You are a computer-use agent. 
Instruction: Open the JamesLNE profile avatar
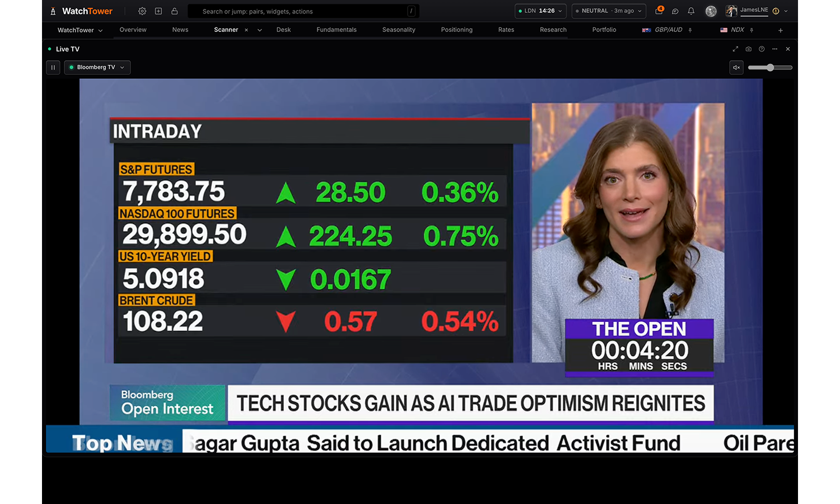pyautogui.click(x=731, y=11)
